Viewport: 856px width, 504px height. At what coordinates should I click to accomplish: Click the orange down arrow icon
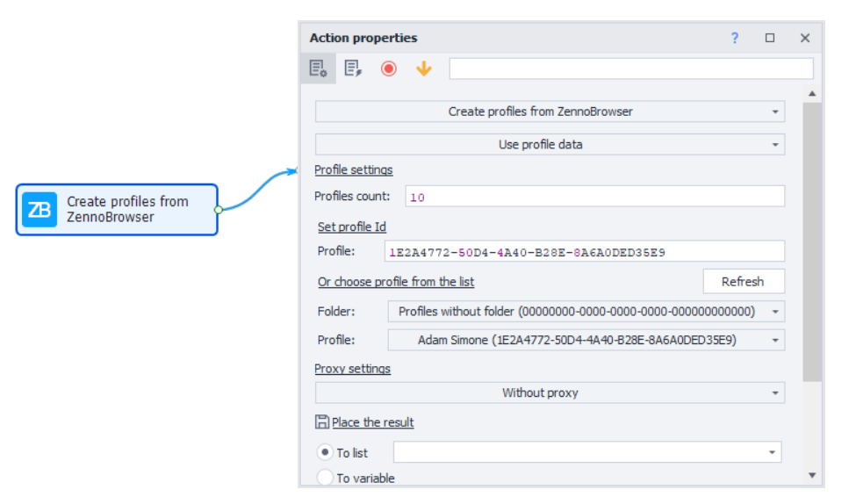(x=424, y=68)
